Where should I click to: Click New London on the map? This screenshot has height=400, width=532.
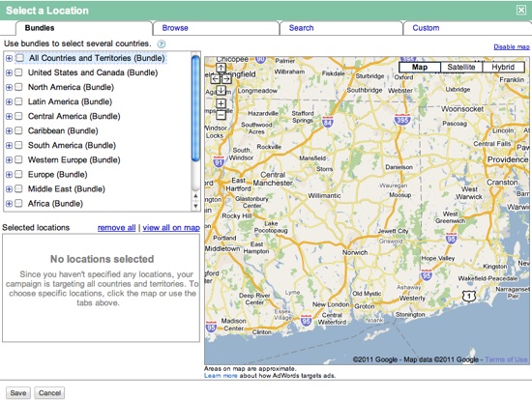coord(331,304)
